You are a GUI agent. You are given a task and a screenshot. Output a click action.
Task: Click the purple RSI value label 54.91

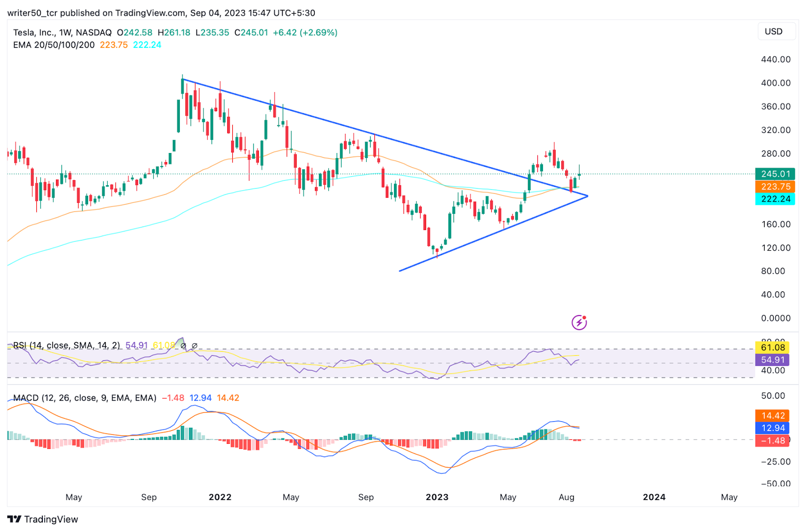(772, 360)
